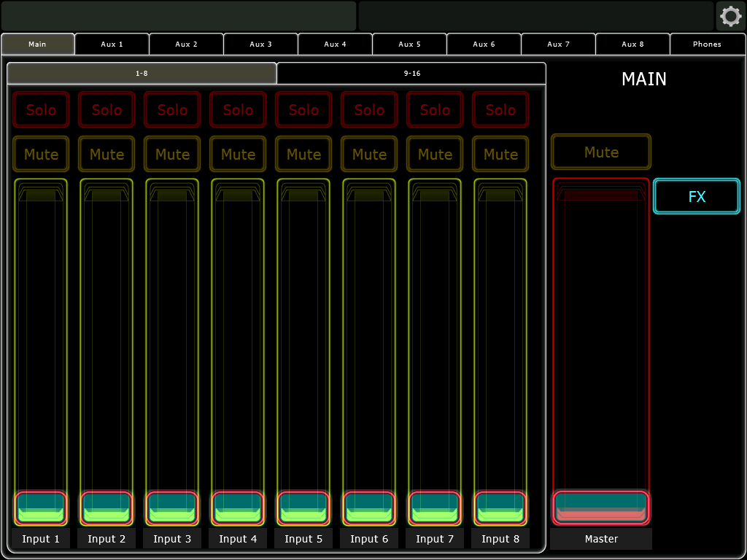Click the Master channel label

[601, 539]
